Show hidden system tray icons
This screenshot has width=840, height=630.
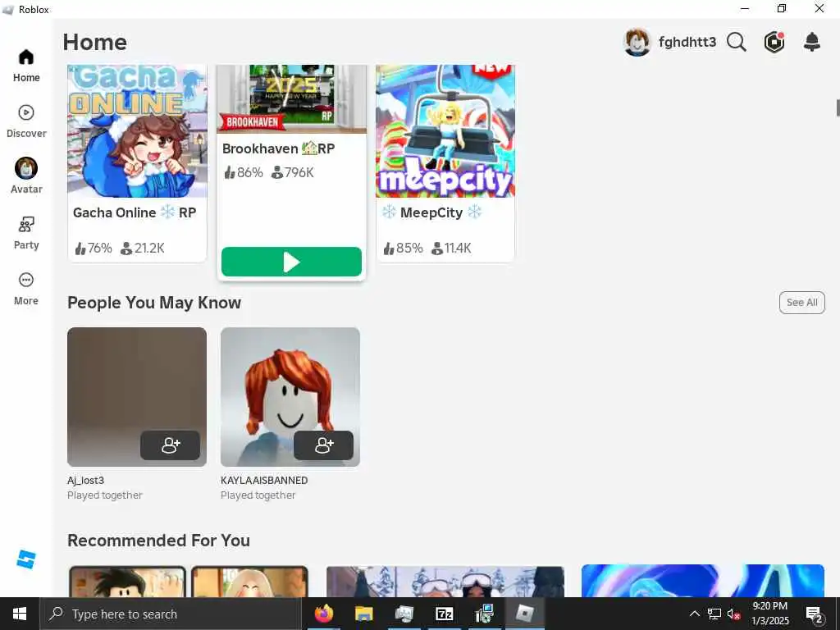click(694, 614)
